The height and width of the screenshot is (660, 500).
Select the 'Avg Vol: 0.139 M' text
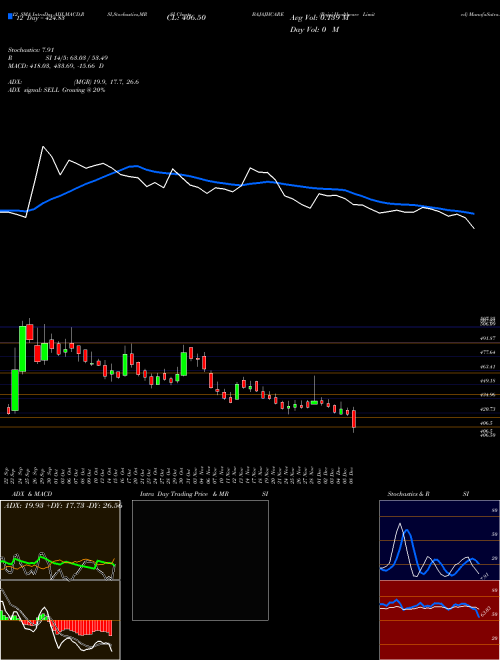[x=319, y=18]
